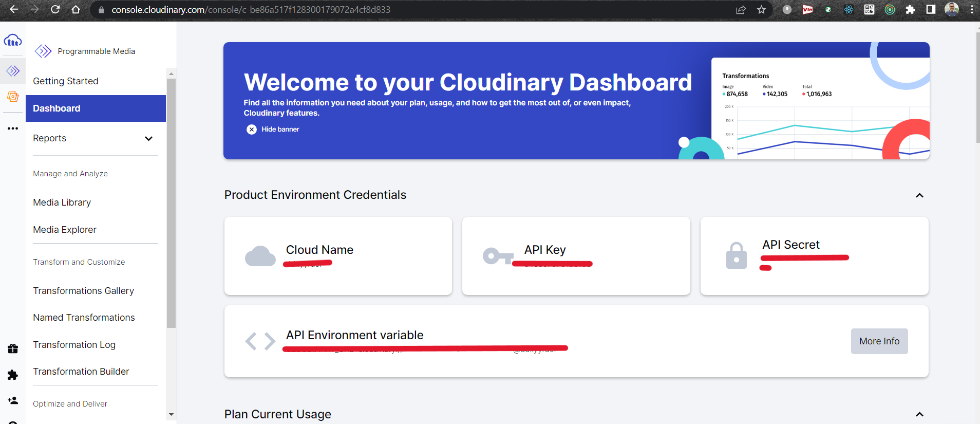980x424 pixels.
Task: Toggle the browser side panel
Action: (x=931, y=10)
